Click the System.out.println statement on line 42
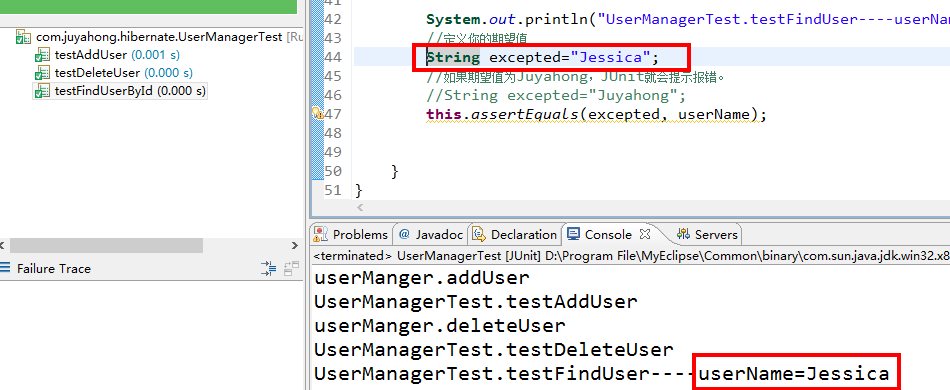The image size is (950, 390). (x=688, y=19)
